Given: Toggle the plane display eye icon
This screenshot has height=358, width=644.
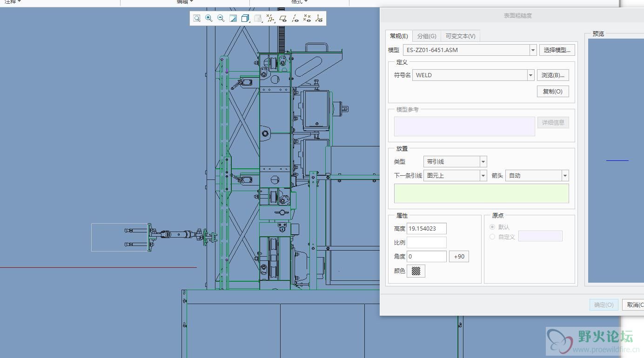Looking at the screenshot, I should point(282,18).
